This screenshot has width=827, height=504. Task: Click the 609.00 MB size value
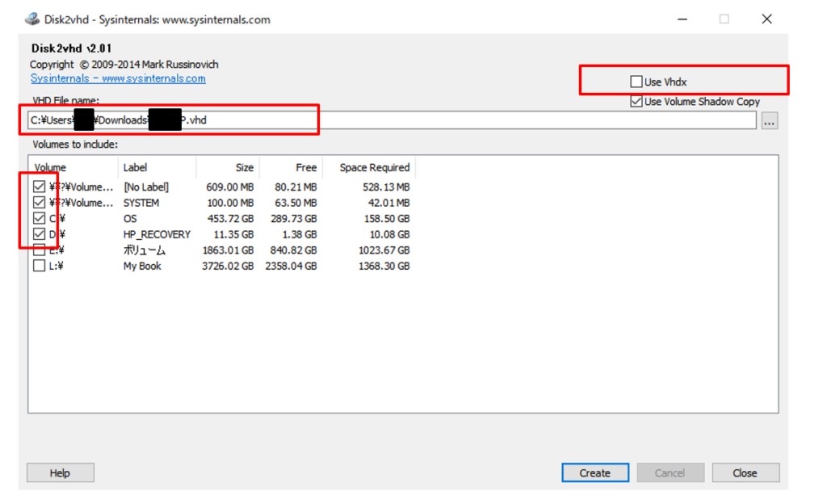230,187
